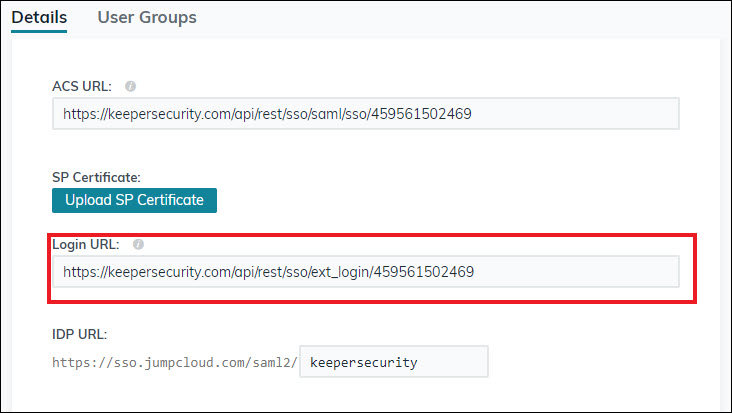This screenshot has height=413, width=732.
Task: Click the Login URL info icon
Action: point(138,244)
